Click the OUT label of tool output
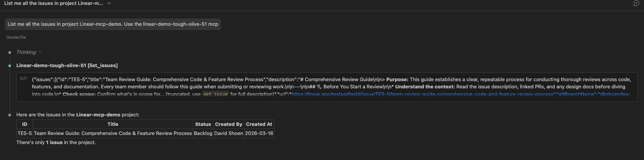644x160 pixels. [24, 79]
